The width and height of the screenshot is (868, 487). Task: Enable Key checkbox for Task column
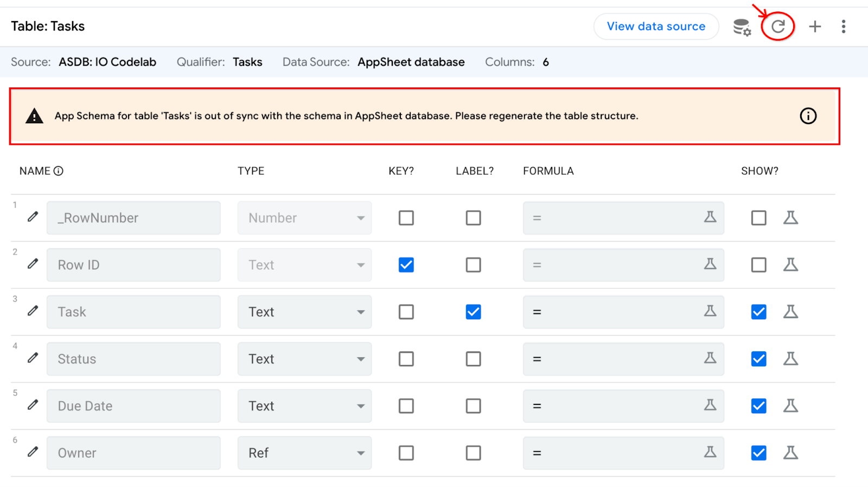pyautogui.click(x=406, y=312)
